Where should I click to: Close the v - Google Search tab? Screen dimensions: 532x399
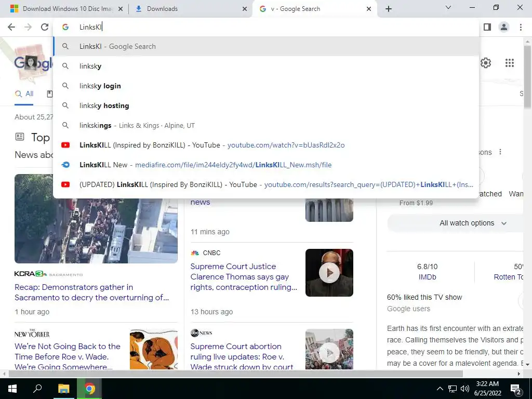point(369,9)
